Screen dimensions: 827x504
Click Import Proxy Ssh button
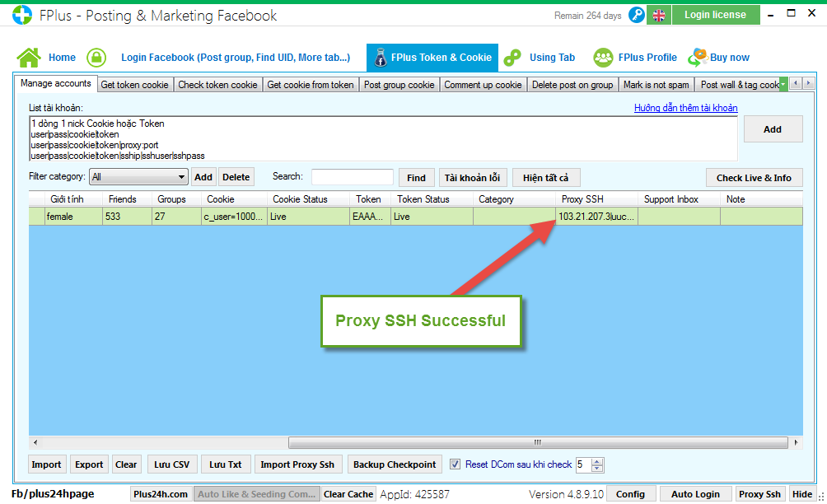(297, 464)
